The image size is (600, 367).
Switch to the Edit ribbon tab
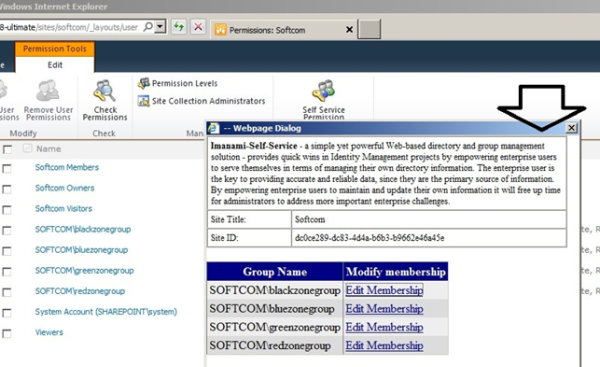click(x=55, y=65)
